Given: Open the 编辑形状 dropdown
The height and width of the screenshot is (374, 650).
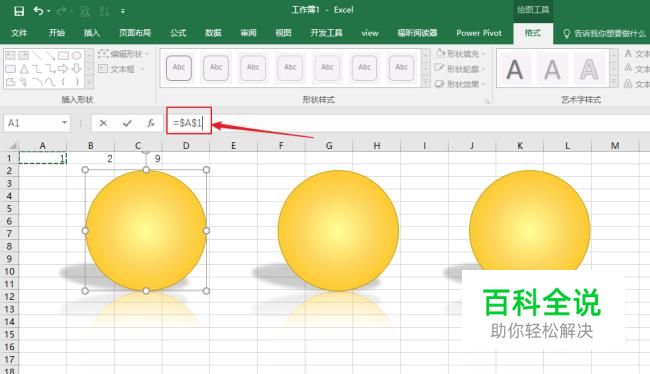Looking at the screenshot, I should click(x=123, y=54).
